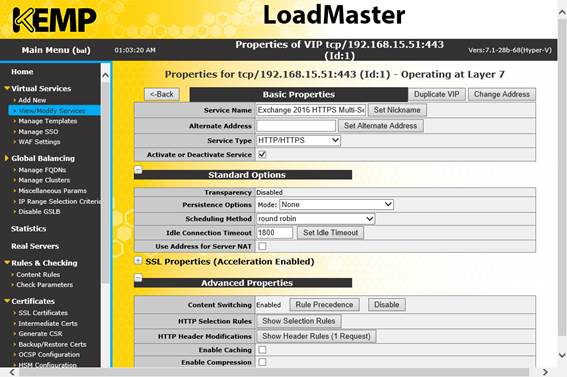Open Rule Precedence for content switching
Viewport: 567px width, 377px height.
pyautogui.click(x=324, y=305)
